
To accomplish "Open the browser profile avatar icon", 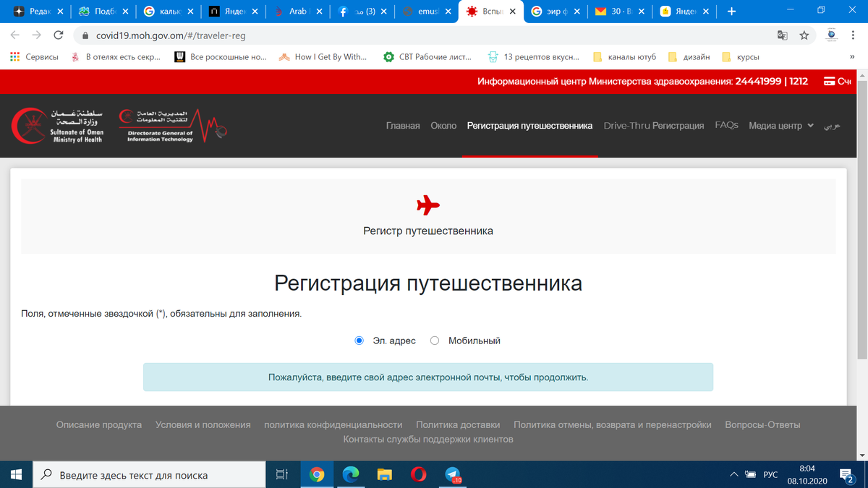I will point(831,35).
